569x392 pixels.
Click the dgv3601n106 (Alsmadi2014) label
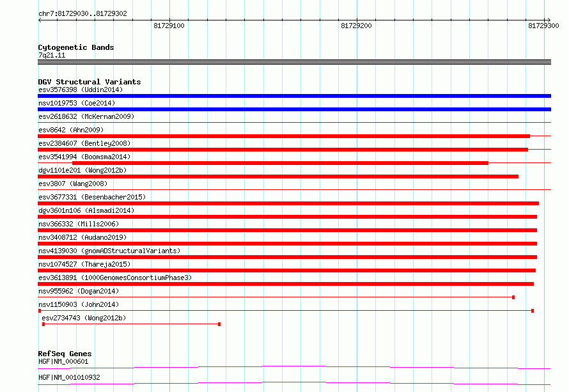point(86,210)
